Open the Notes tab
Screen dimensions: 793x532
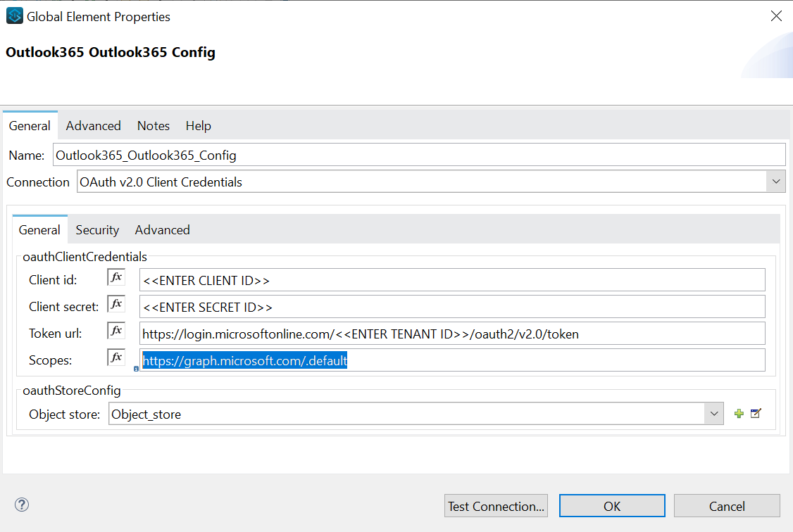(x=154, y=126)
